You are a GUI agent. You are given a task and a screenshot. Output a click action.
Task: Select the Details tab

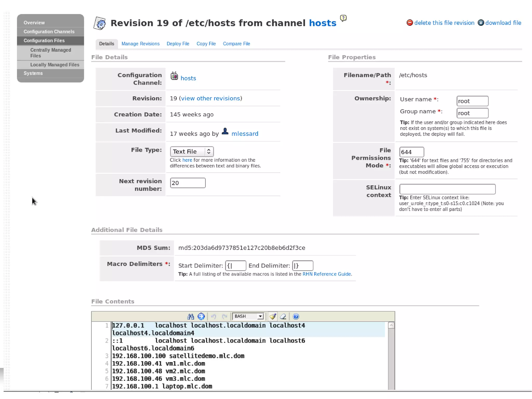(107, 44)
